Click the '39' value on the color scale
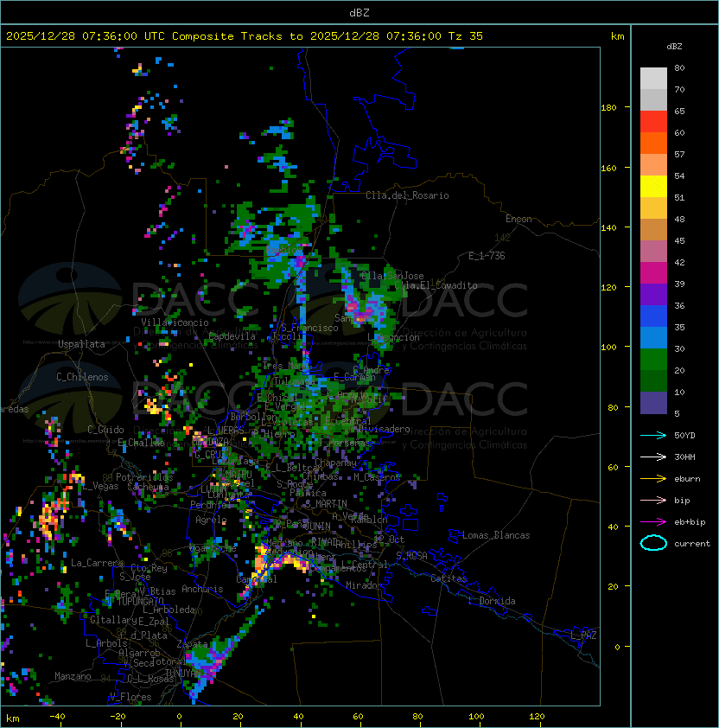This screenshot has height=728, width=719. (679, 284)
